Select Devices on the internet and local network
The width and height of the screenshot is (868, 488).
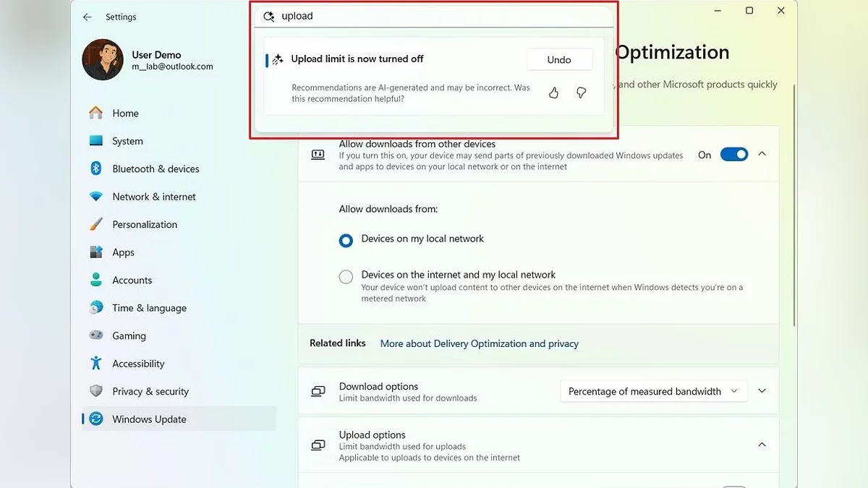point(346,276)
